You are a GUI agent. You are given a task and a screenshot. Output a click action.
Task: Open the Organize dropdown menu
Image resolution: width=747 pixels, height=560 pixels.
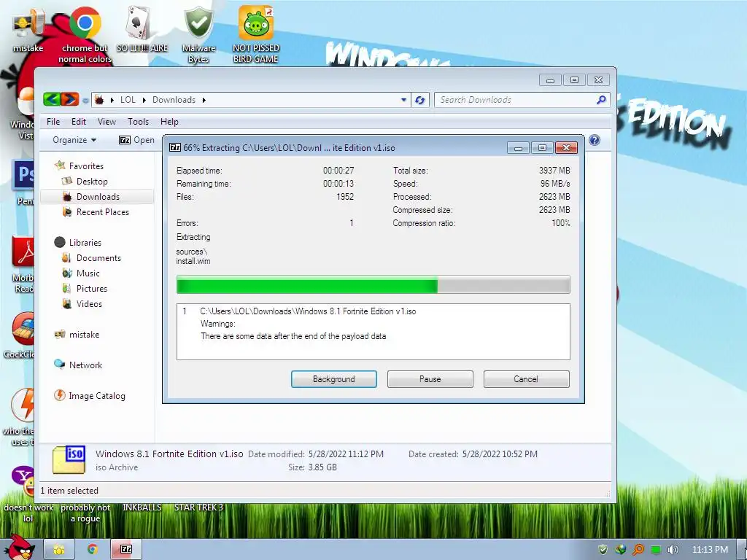pos(75,140)
